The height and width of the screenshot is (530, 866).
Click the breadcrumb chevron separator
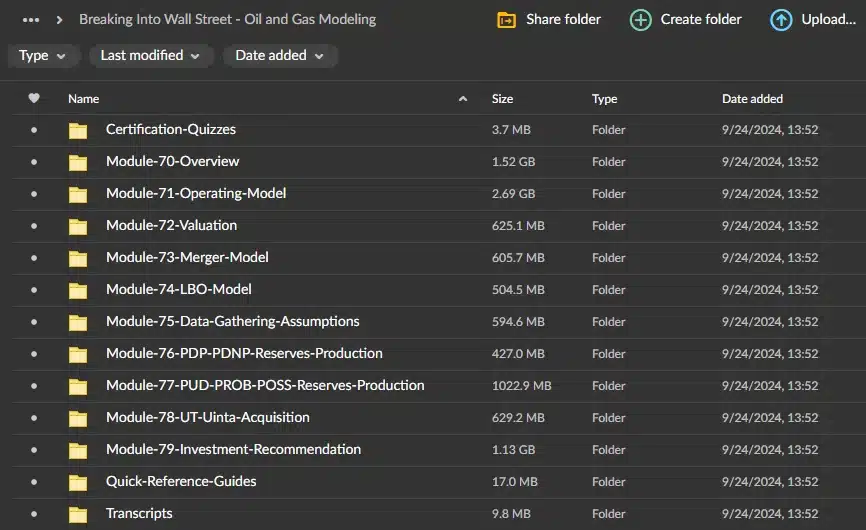pos(59,20)
